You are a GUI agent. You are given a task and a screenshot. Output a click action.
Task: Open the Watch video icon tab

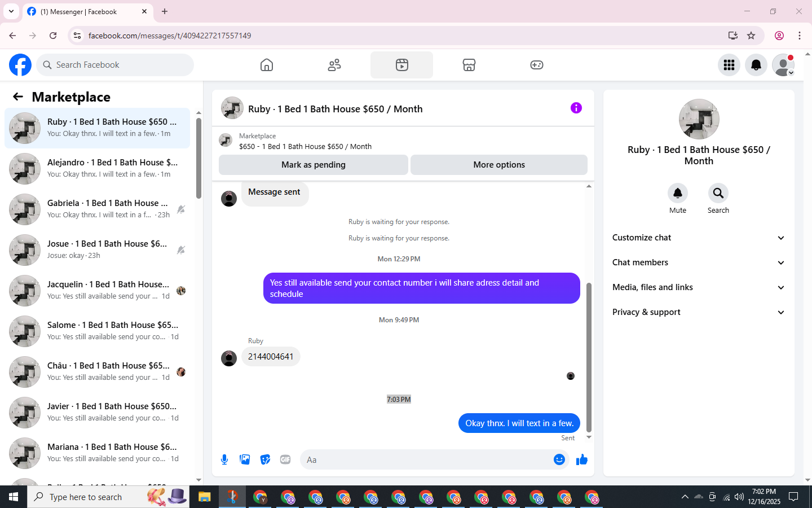(x=401, y=65)
